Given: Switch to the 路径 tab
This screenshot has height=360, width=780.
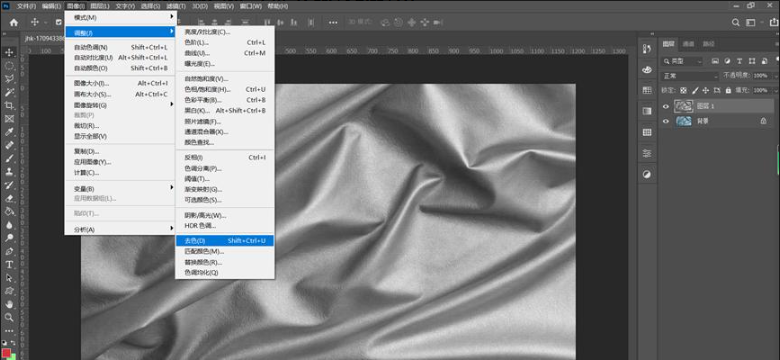Looking at the screenshot, I should coord(708,44).
